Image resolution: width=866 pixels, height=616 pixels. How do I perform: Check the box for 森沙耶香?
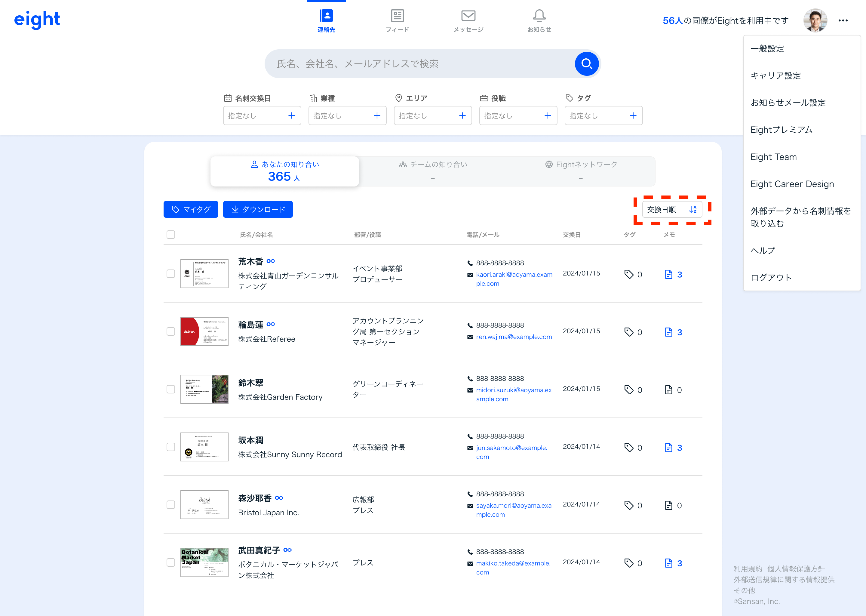170,504
